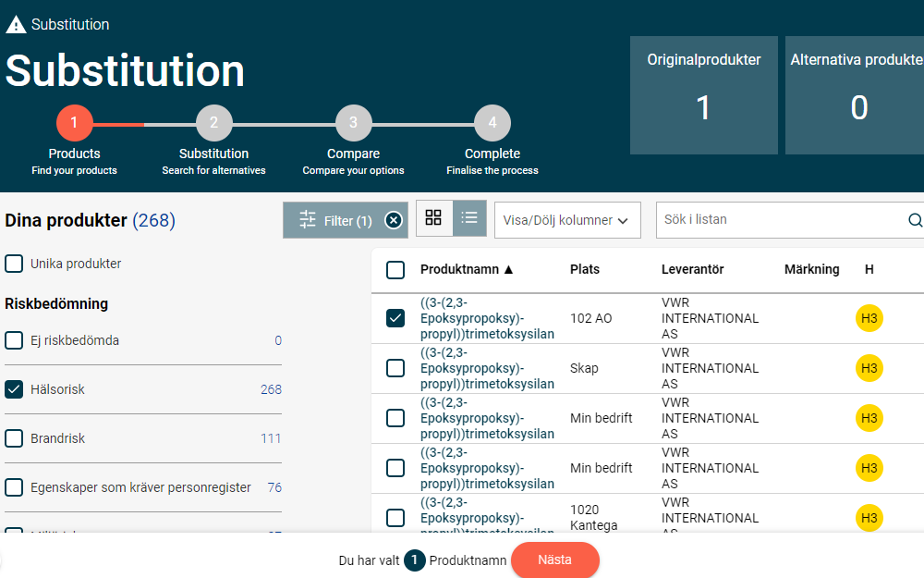Viewport: 924px width, 578px height.
Task: Switch to grid view layout
Action: (433, 218)
